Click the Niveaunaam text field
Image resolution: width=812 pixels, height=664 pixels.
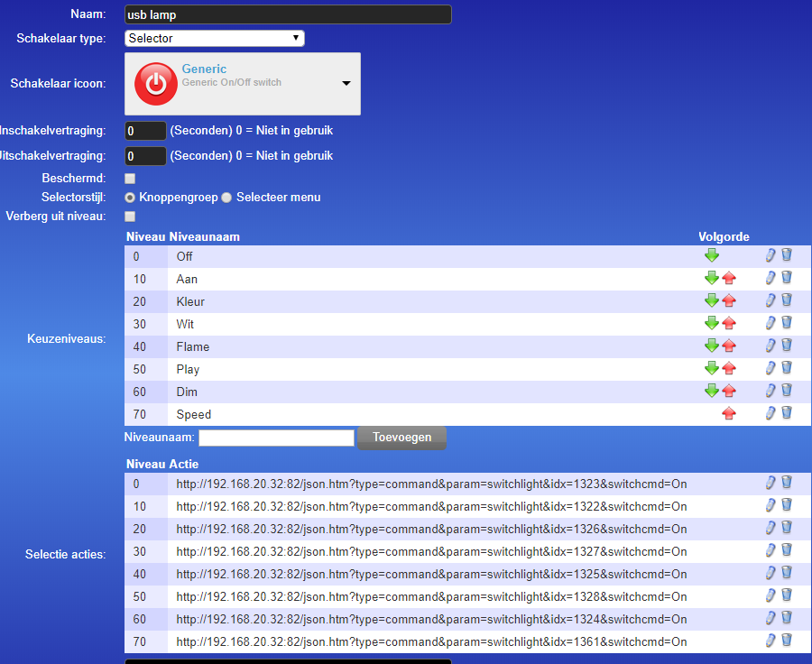(276, 438)
